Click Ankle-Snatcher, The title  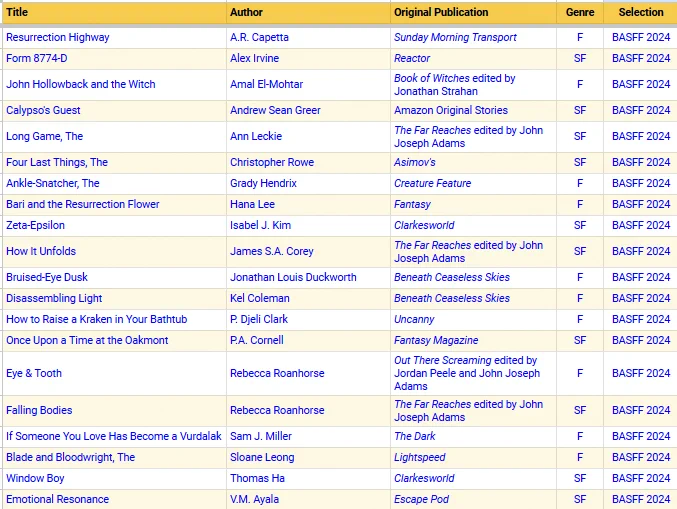(x=53, y=183)
